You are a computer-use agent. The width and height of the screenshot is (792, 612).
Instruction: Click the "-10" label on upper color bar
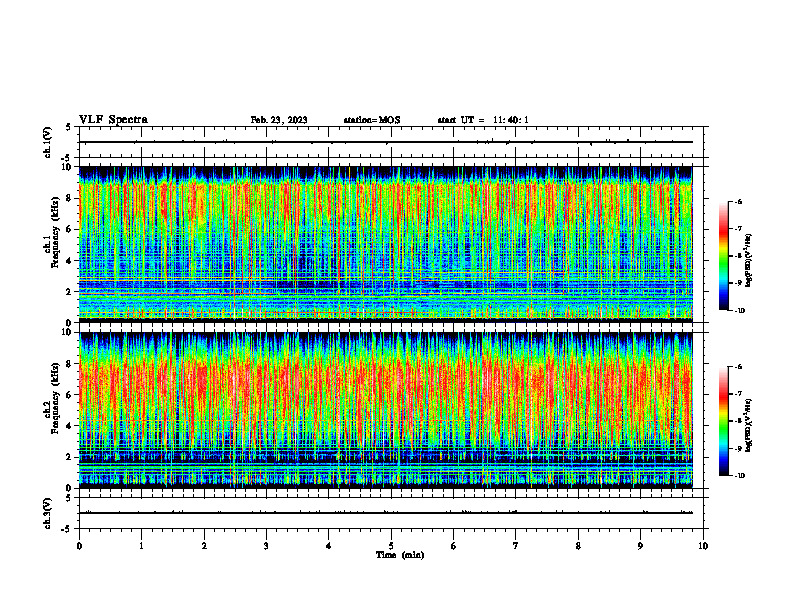(739, 311)
